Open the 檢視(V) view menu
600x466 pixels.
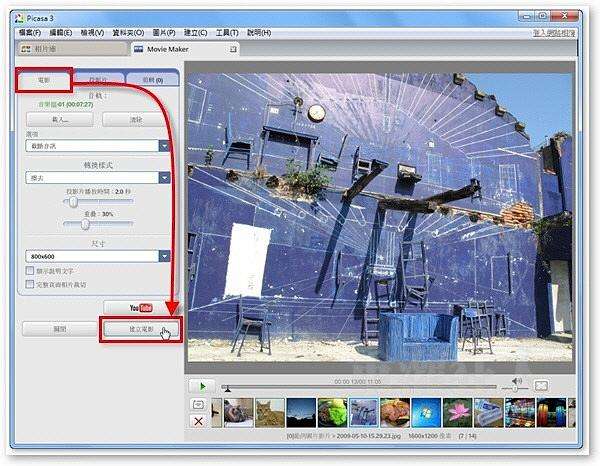92,33
